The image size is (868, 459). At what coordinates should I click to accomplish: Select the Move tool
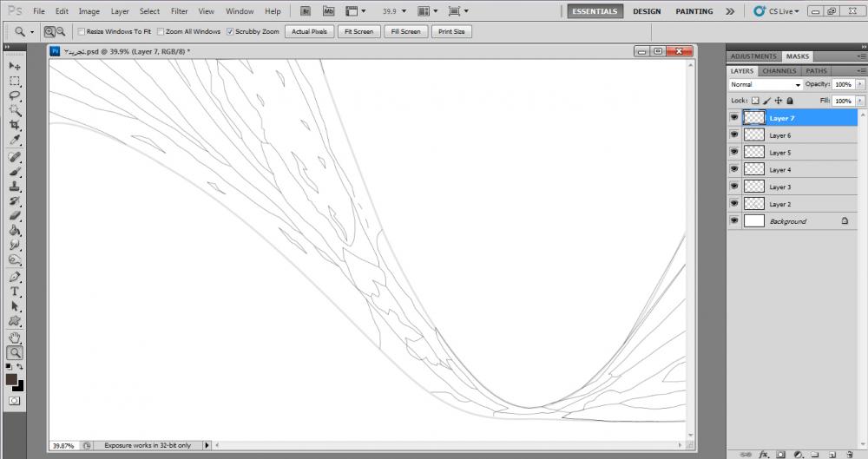pyautogui.click(x=15, y=66)
